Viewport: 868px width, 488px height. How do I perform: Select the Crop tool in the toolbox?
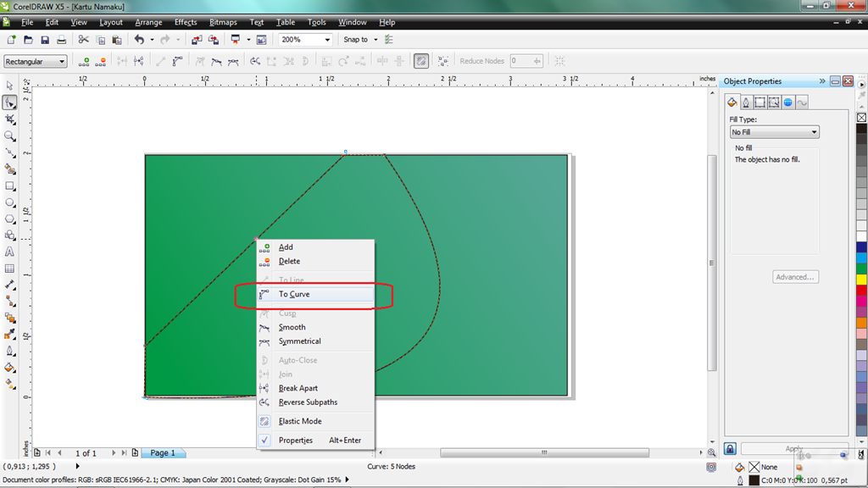click(x=10, y=119)
